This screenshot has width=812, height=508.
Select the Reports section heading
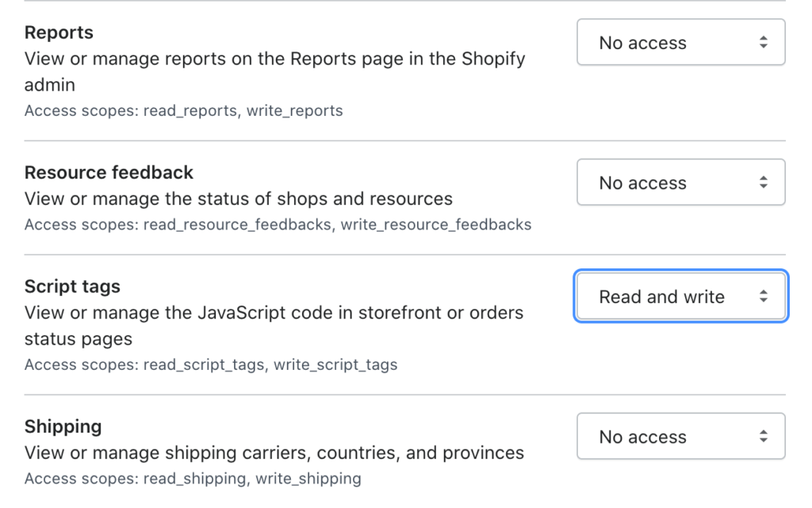click(59, 33)
